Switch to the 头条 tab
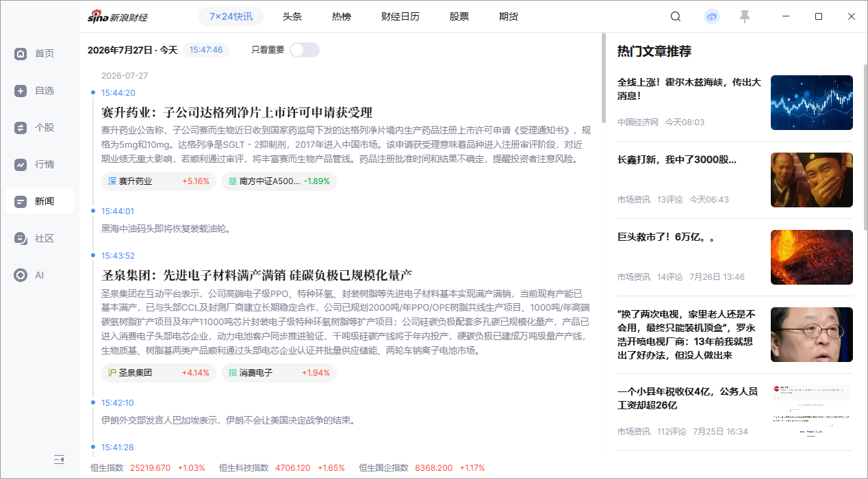The width and height of the screenshot is (868, 479). click(x=292, y=16)
